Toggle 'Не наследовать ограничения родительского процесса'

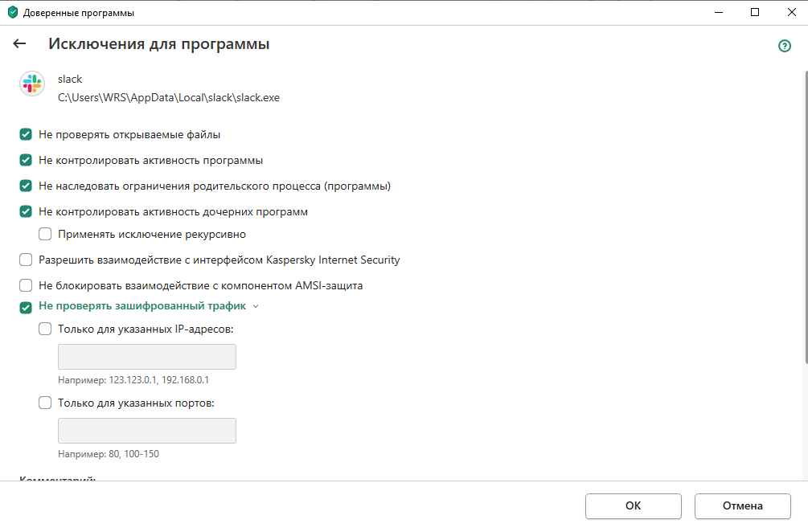pos(26,186)
